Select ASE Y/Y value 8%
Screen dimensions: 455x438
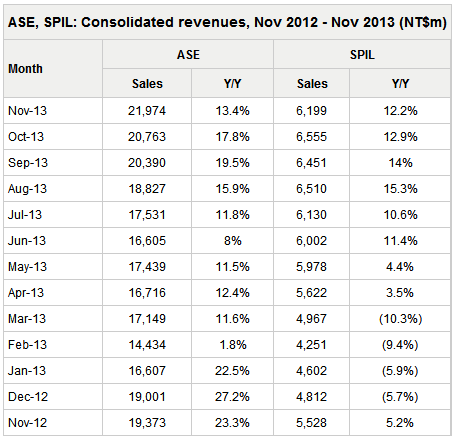point(232,240)
